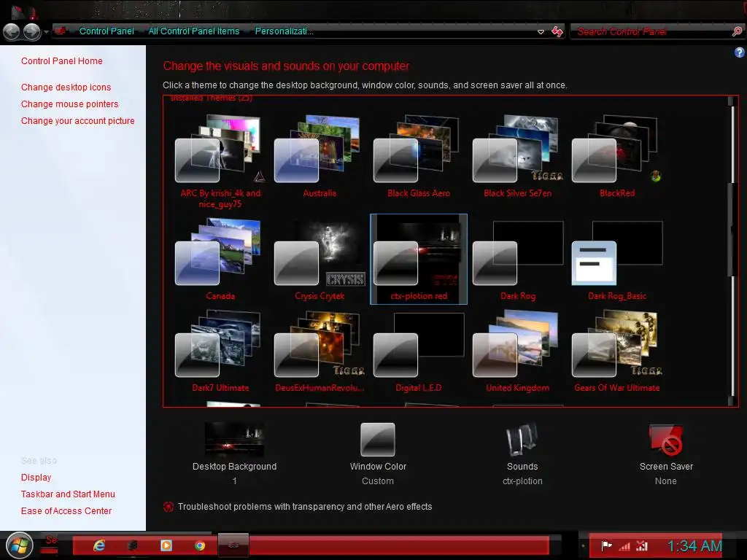This screenshot has height=560, width=747.
Task: Launch Internet Explorer from taskbar
Action: pyautogui.click(x=99, y=545)
